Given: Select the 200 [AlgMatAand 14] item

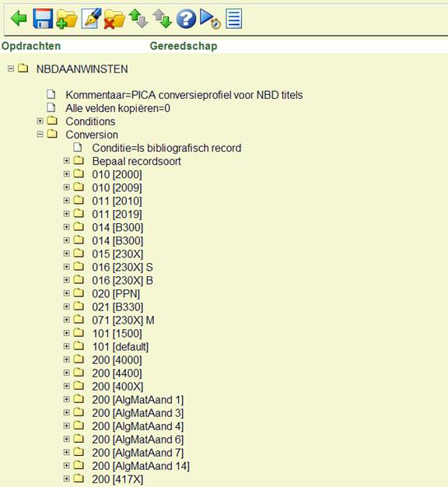Looking at the screenshot, I should coord(141,466).
